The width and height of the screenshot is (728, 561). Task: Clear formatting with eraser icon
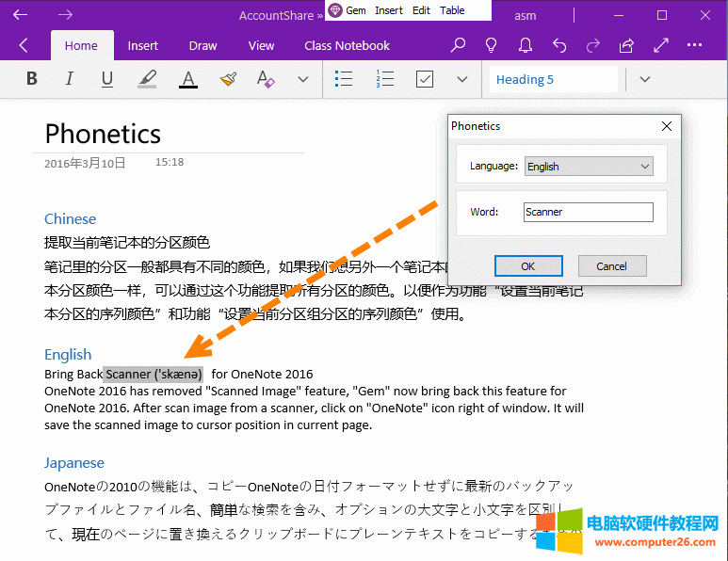click(x=266, y=79)
